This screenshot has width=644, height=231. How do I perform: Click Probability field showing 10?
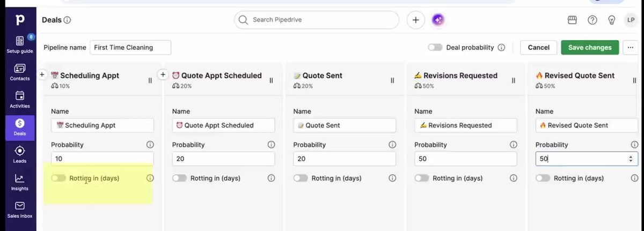(103, 159)
